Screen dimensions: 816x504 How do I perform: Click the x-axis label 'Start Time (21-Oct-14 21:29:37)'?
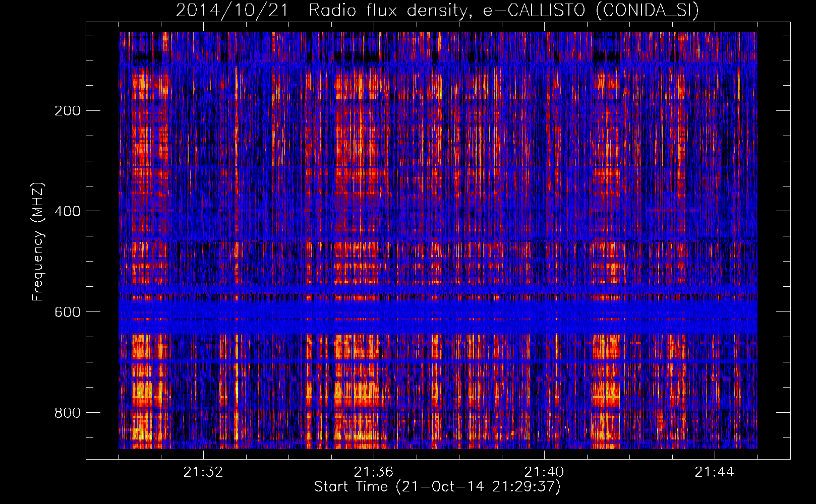tap(437, 486)
